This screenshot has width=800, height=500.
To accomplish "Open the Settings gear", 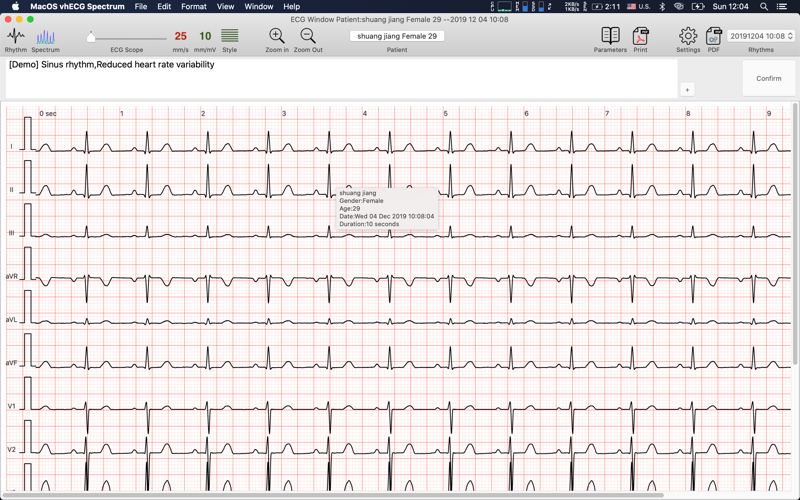I will 688,36.
